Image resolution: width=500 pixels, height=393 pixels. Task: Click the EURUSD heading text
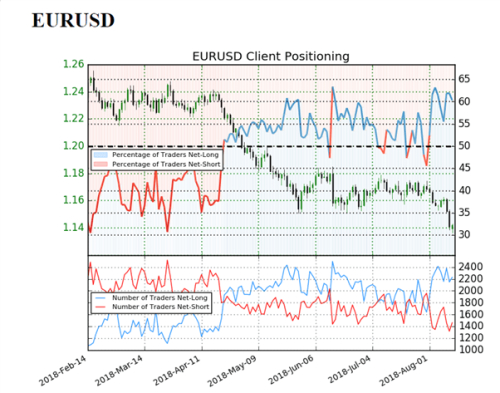point(73,20)
